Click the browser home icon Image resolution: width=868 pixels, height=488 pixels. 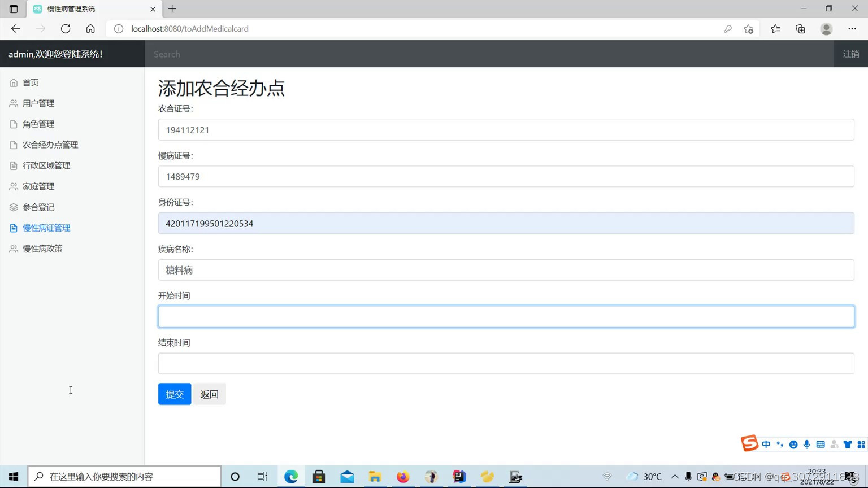click(x=90, y=29)
